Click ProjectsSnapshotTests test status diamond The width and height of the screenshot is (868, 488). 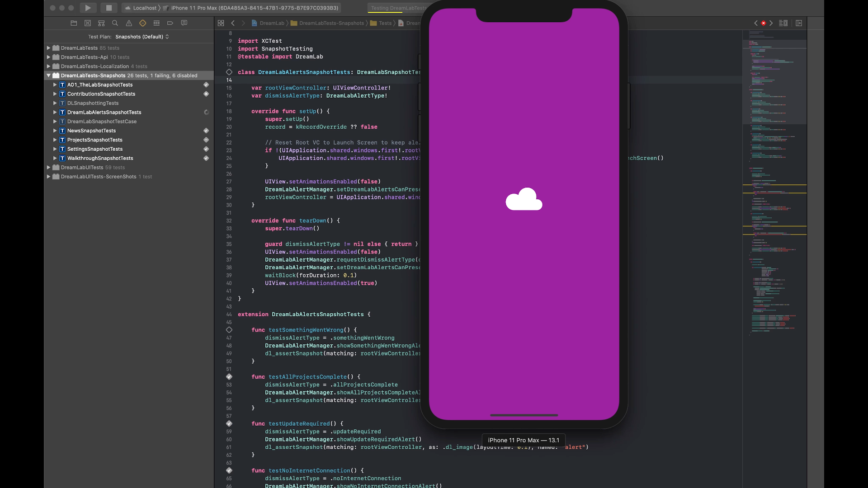tap(206, 140)
